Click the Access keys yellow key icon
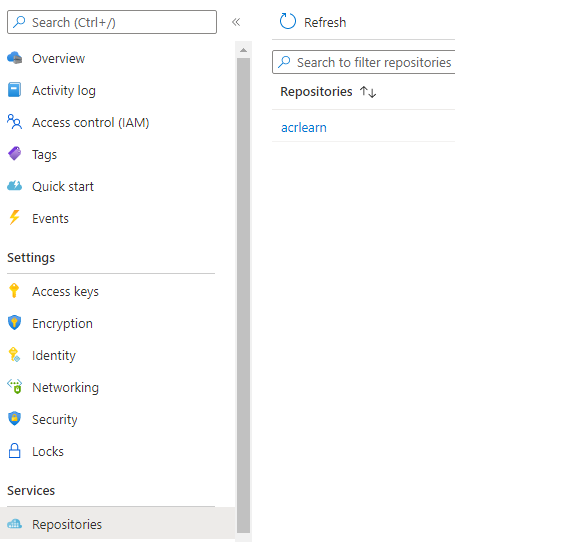Image resolution: width=572 pixels, height=542 pixels. pos(14,291)
